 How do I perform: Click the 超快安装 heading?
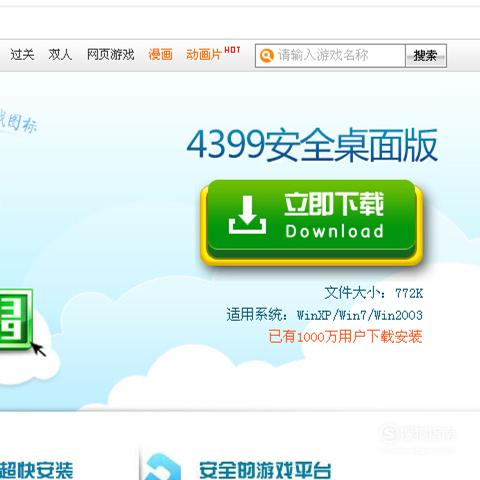[x=36, y=470]
